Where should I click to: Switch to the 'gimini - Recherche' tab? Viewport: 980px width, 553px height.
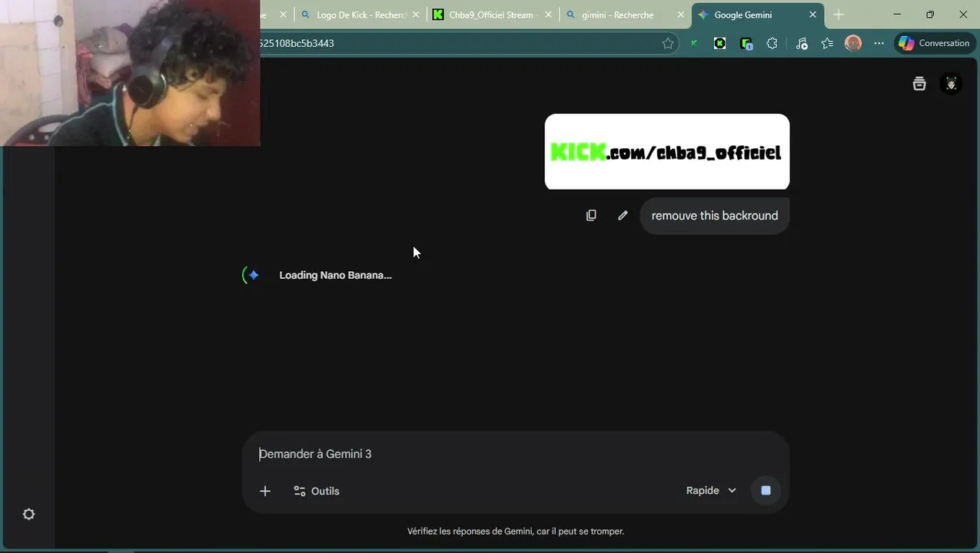pos(624,15)
